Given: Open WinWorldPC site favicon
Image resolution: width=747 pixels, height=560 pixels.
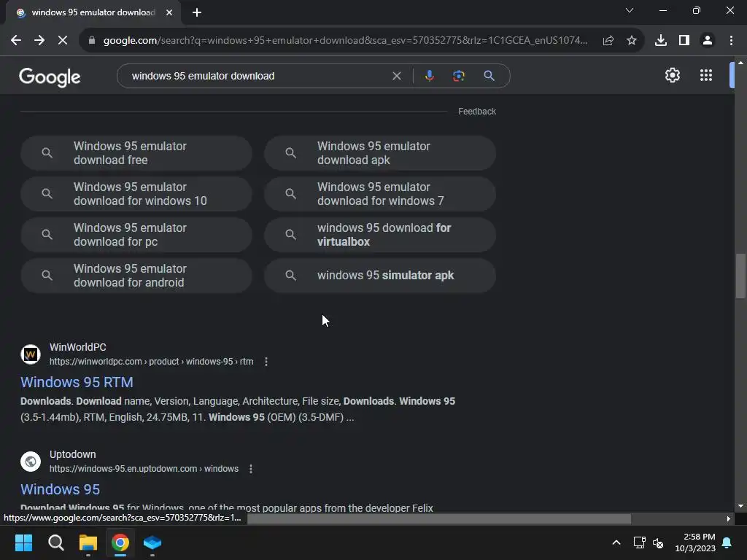Looking at the screenshot, I should click(31, 354).
